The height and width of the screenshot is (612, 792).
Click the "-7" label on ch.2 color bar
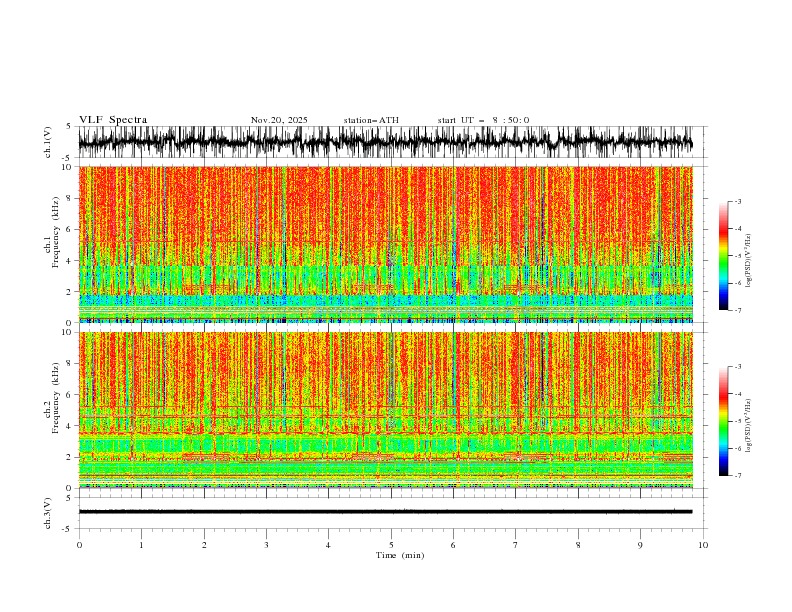737,476
